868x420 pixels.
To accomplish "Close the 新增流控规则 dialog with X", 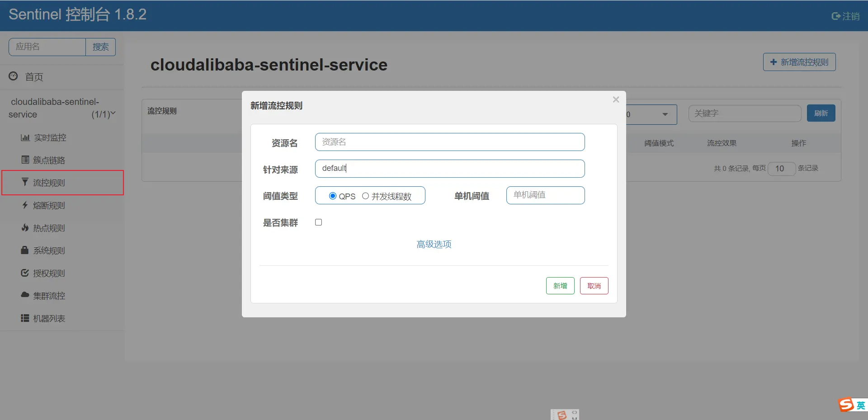I will pyautogui.click(x=616, y=99).
